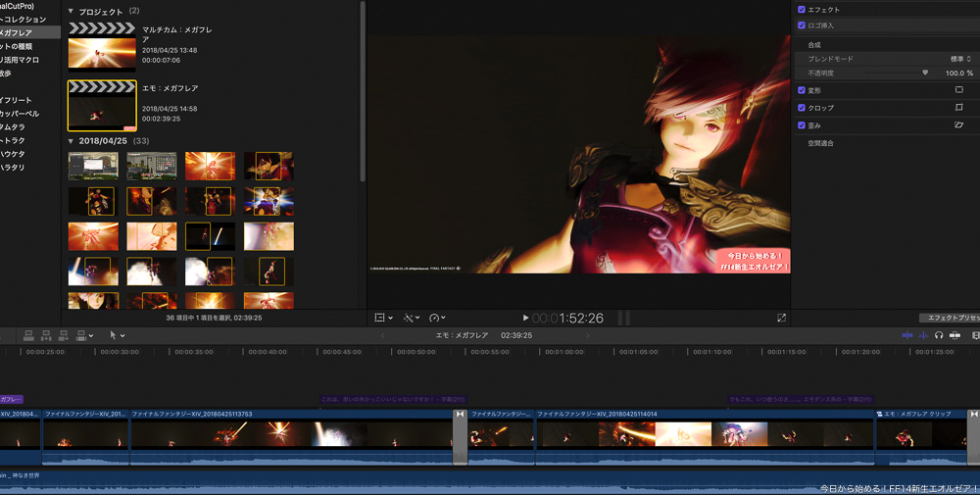Screen dimensions: 980x495
Task: Collapse the 2018/04/25 event group triangle
Action: click(71, 141)
